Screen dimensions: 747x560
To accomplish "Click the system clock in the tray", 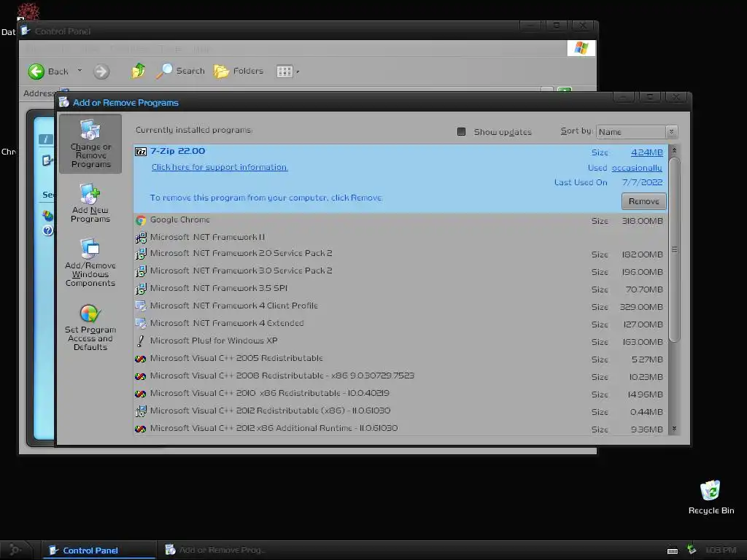I will (720, 550).
